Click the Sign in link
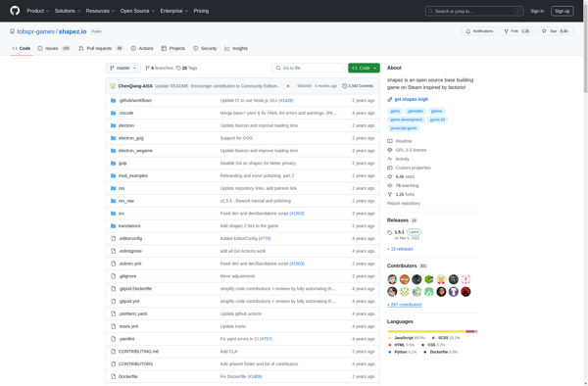This screenshot has height=386, width=588. pos(537,11)
